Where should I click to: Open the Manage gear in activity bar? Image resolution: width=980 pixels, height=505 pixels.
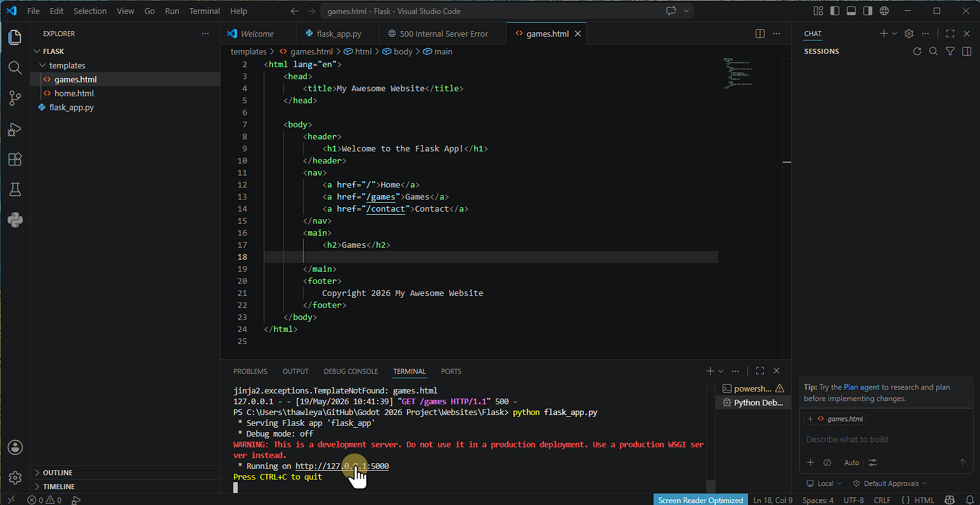point(15,477)
